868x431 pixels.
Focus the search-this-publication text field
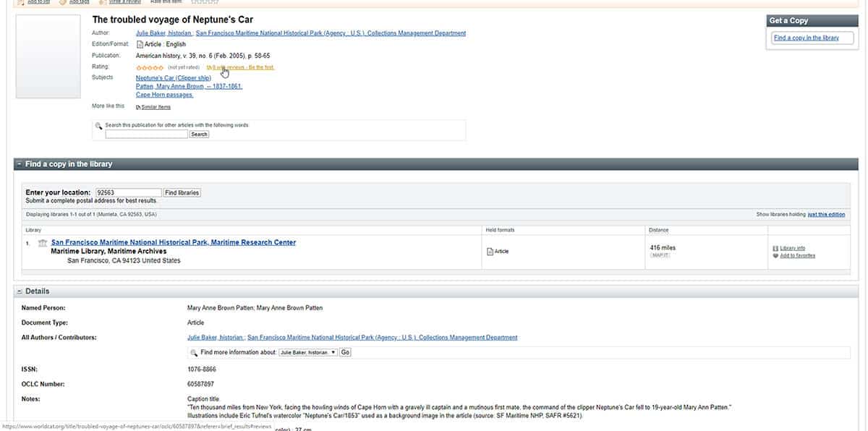[147, 134]
